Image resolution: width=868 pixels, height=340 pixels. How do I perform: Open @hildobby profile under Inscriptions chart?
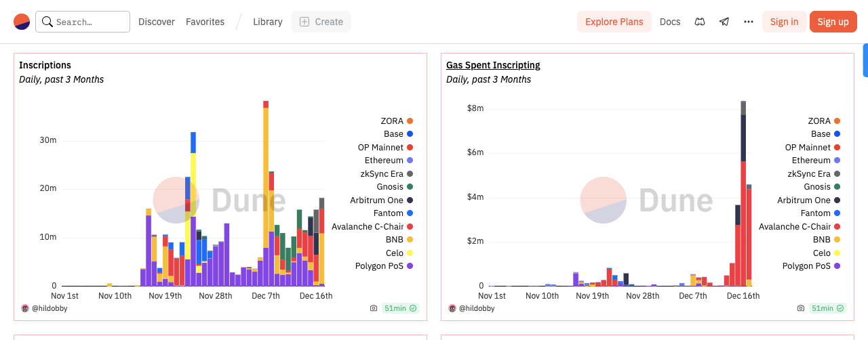point(50,308)
